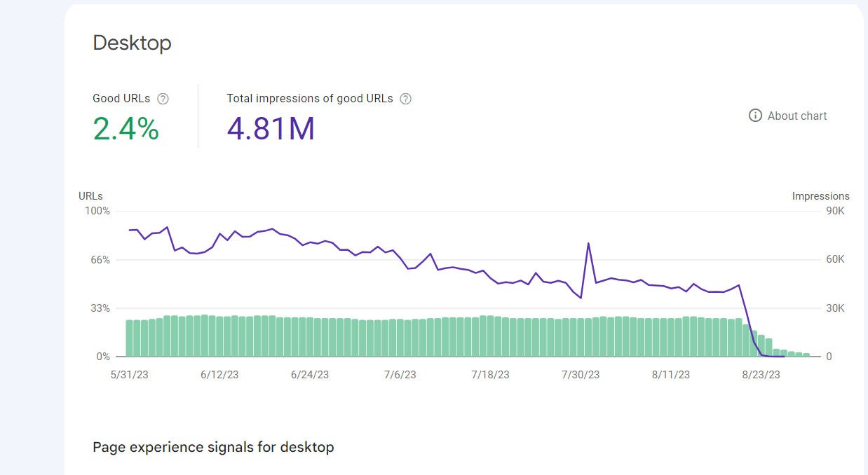Image resolution: width=868 pixels, height=475 pixels.
Task: Click the 8/11/23 date label
Action: click(x=671, y=375)
